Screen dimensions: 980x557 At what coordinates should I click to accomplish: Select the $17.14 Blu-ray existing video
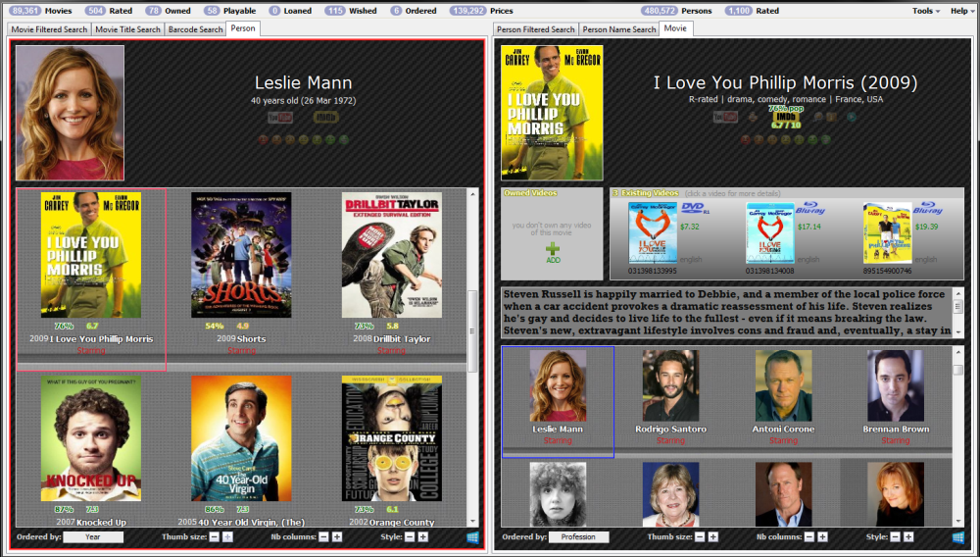click(x=770, y=233)
